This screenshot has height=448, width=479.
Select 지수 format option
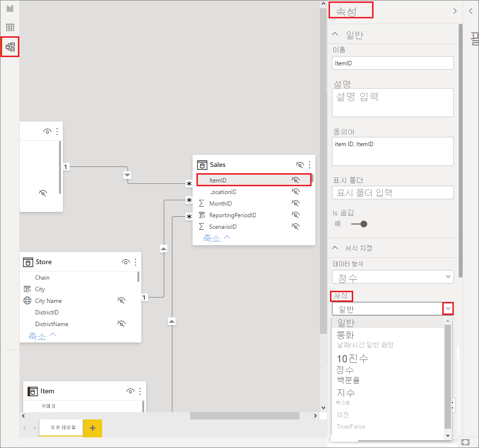[x=346, y=392]
